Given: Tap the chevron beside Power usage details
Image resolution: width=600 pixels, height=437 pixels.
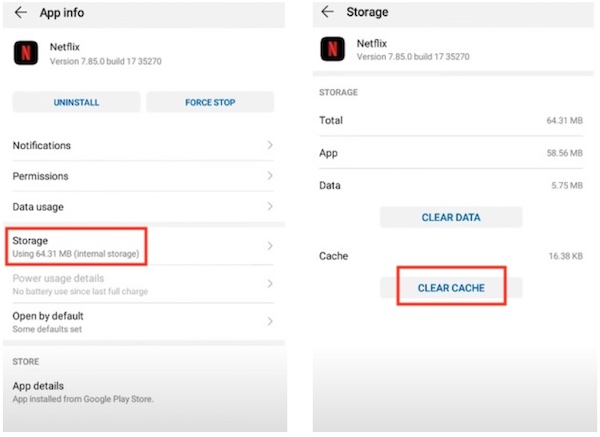Looking at the screenshot, I should [x=270, y=284].
